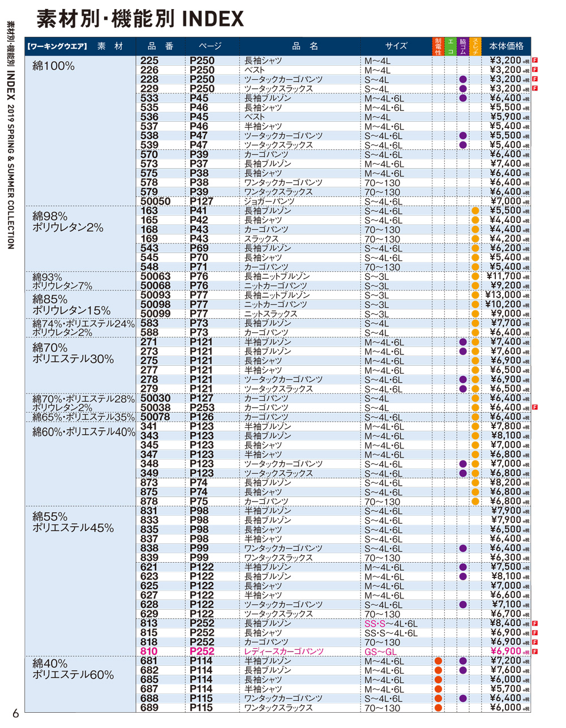Click the 綿100% material label

click(54, 66)
